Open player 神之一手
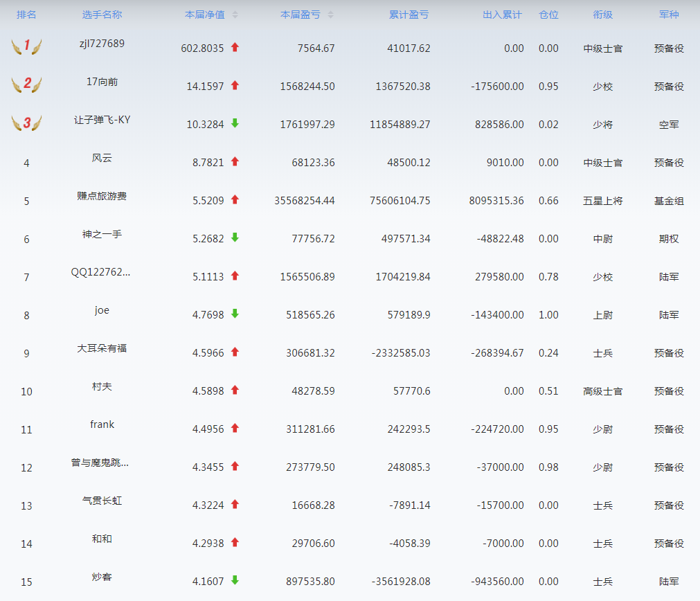Viewport: 700px width, 601px height. point(102,234)
